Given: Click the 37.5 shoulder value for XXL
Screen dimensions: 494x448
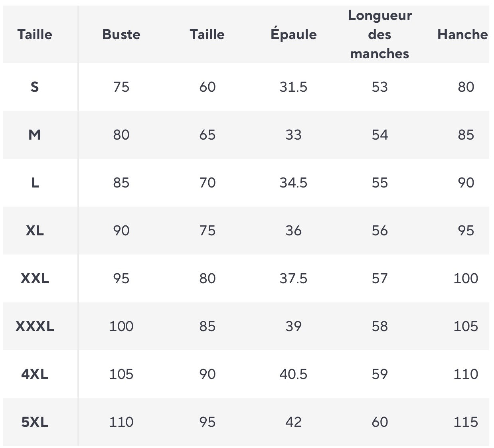Looking at the screenshot, I should pos(293,278).
